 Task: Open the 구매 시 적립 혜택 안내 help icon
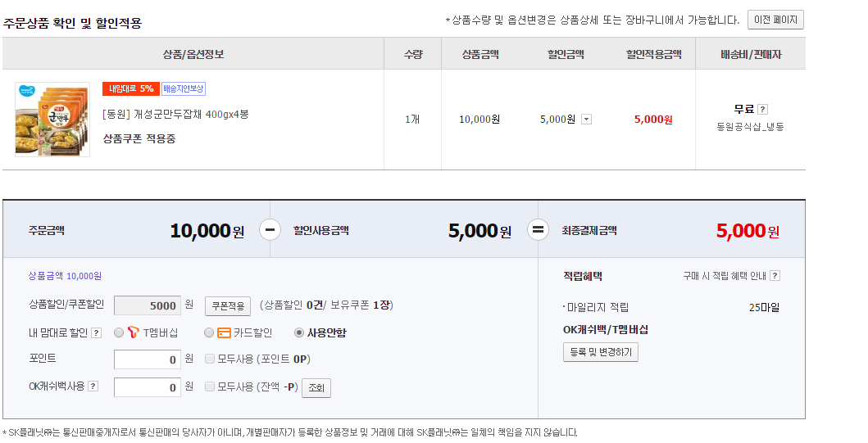(775, 276)
